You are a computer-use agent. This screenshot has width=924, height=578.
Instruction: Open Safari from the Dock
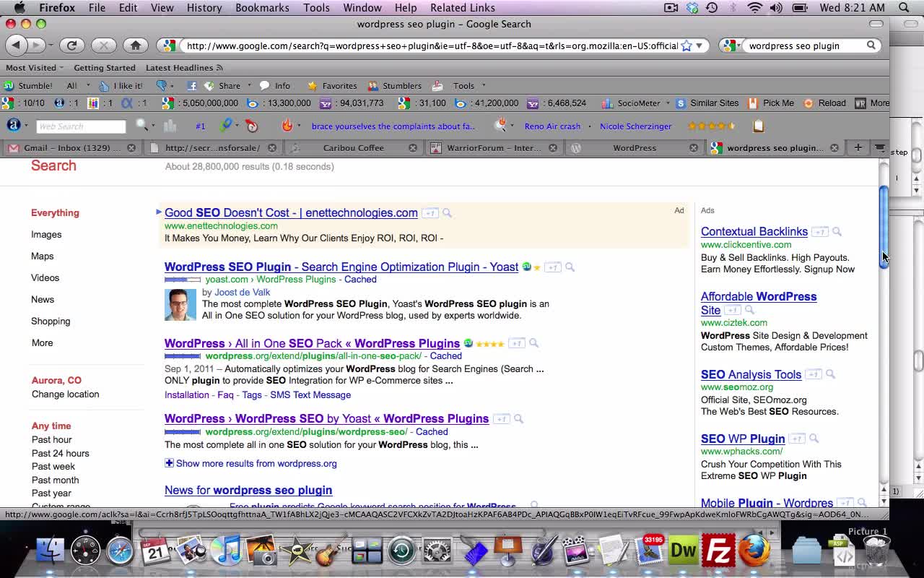pos(120,551)
